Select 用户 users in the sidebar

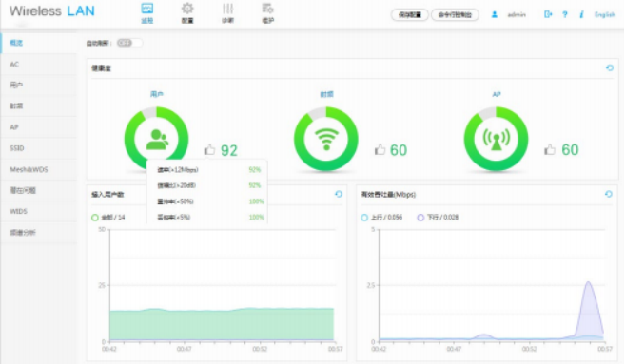pos(39,85)
